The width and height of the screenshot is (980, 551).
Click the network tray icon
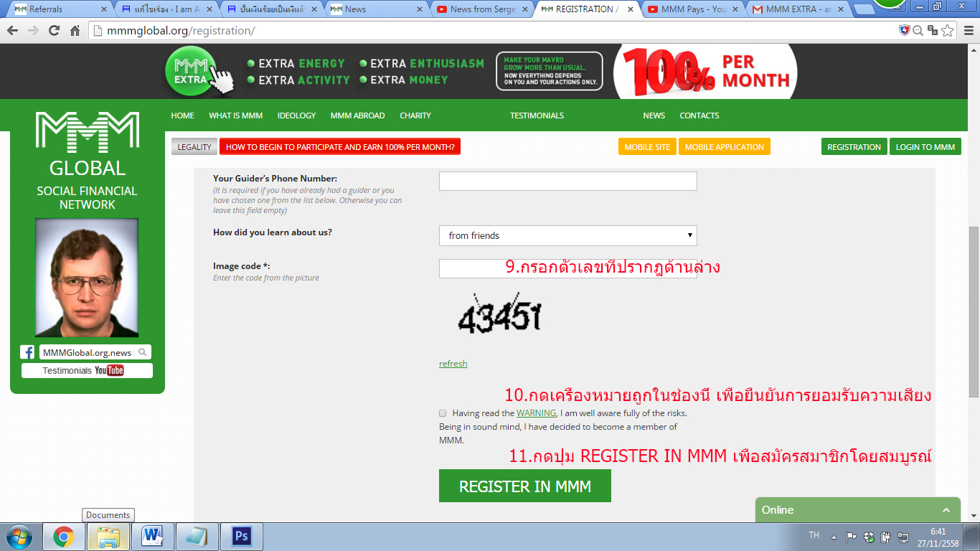[x=903, y=537]
